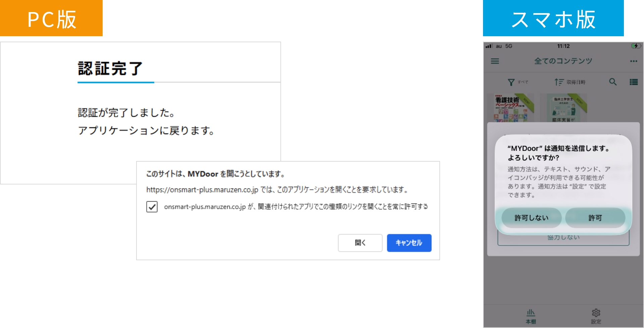Click the 開く button in dialog

360,243
